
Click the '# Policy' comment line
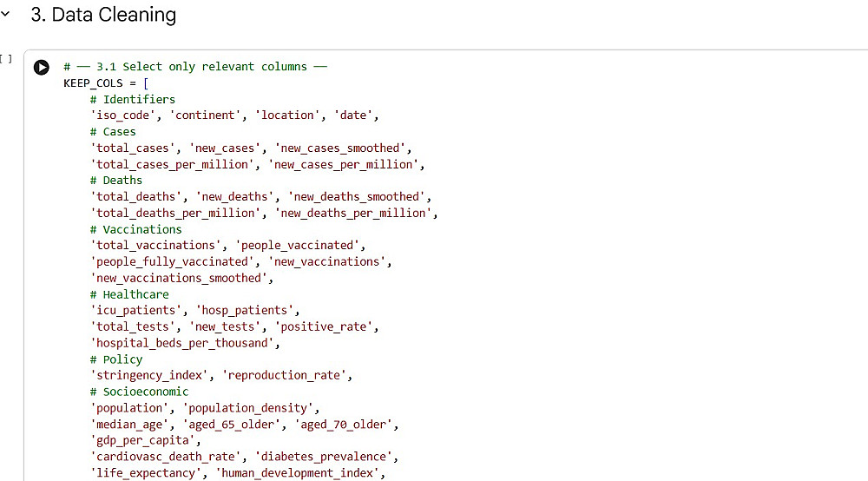click(x=116, y=359)
